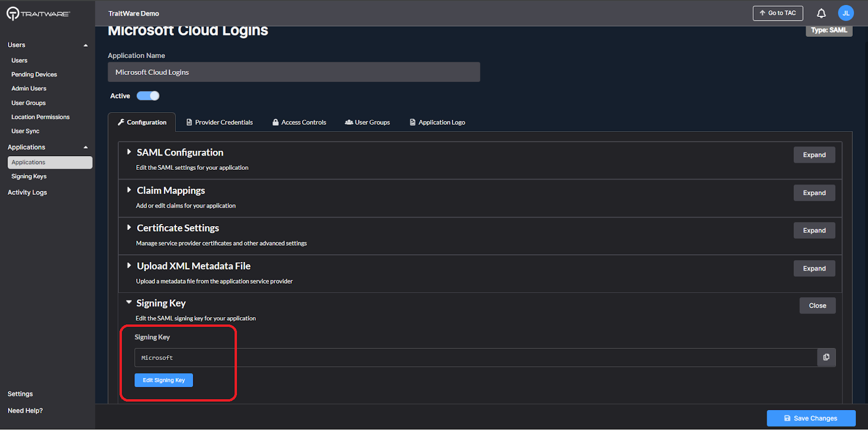The height and width of the screenshot is (430, 868).
Task: Click the Edit Signing Key button
Action: [164, 380]
